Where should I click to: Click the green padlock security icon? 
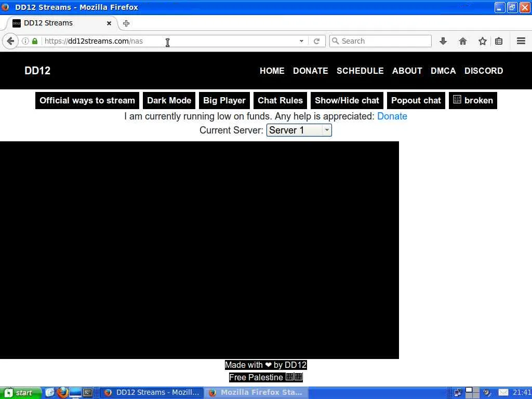click(x=35, y=41)
